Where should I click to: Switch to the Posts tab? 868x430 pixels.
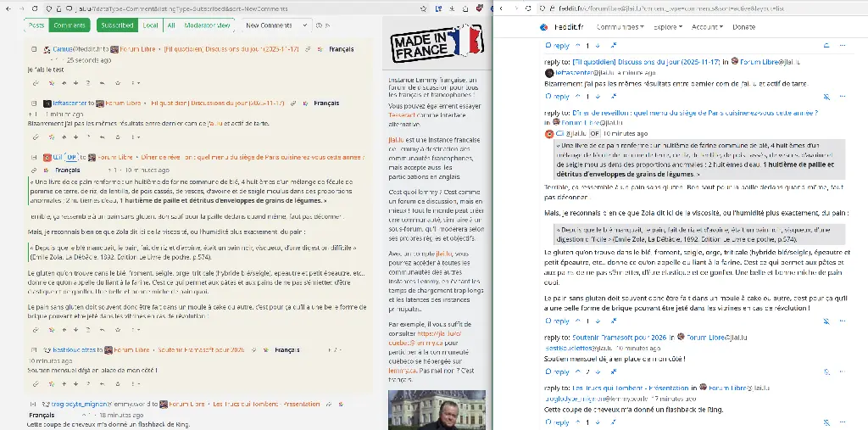36,25
